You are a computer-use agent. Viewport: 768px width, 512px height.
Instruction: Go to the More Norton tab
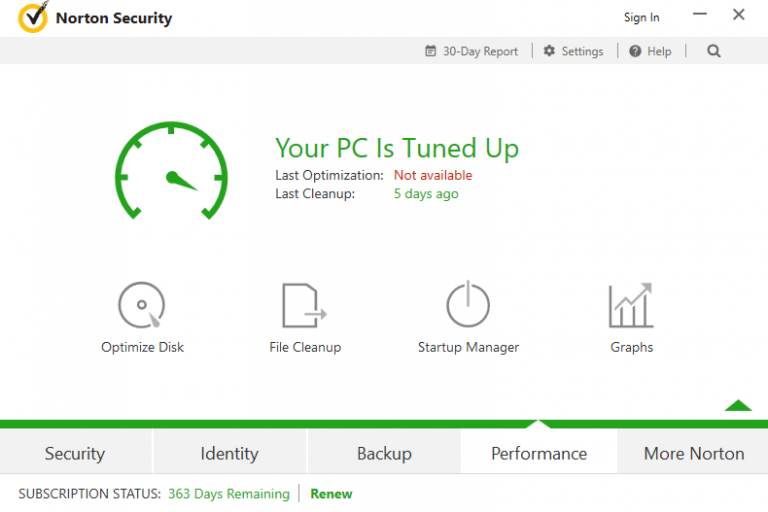(x=693, y=453)
